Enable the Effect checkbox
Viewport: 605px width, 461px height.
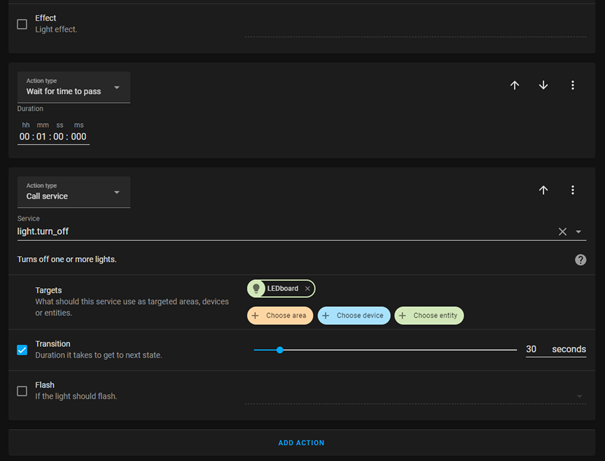(22, 24)
